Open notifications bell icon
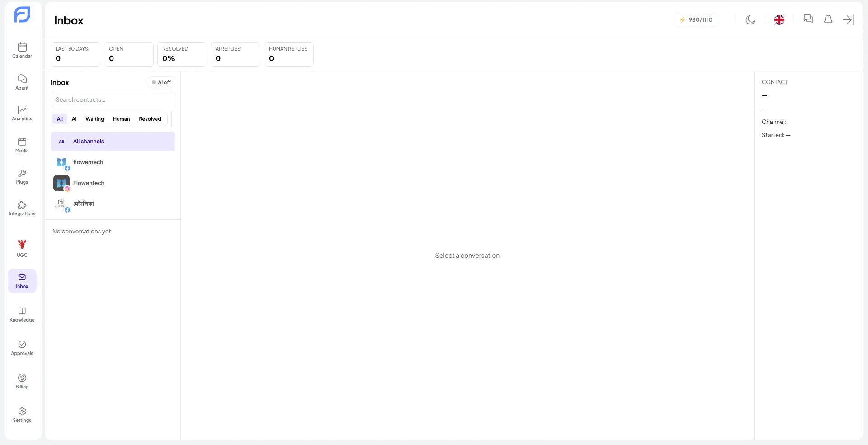The image size is (868, 445). [x=828, y=20]
